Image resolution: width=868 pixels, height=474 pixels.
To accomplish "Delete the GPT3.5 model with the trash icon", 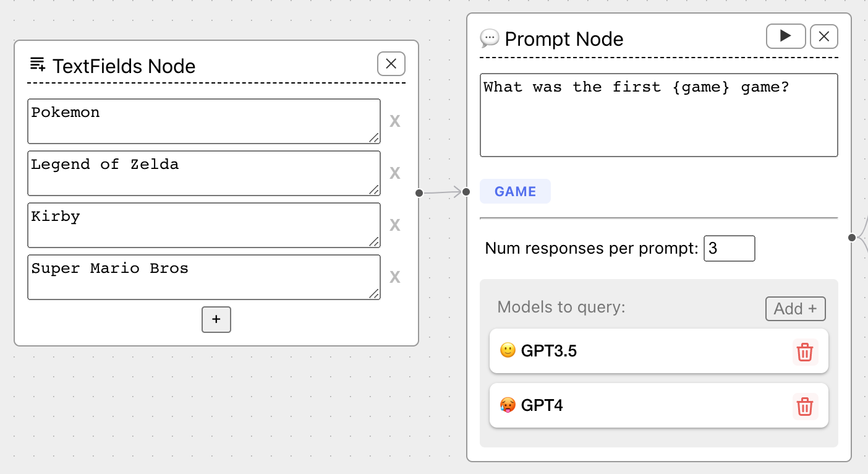I will 804,351.
